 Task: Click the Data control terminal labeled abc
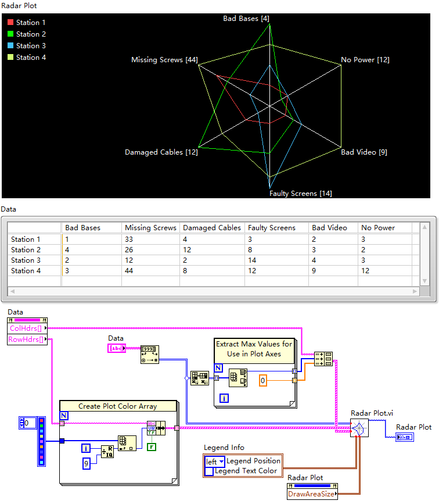tap(116, 348)
